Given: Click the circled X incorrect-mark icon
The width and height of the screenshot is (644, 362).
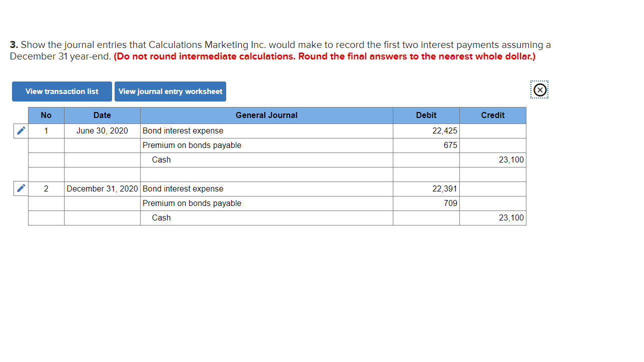Looking at the screenshot, I should (x=539, y=90).
